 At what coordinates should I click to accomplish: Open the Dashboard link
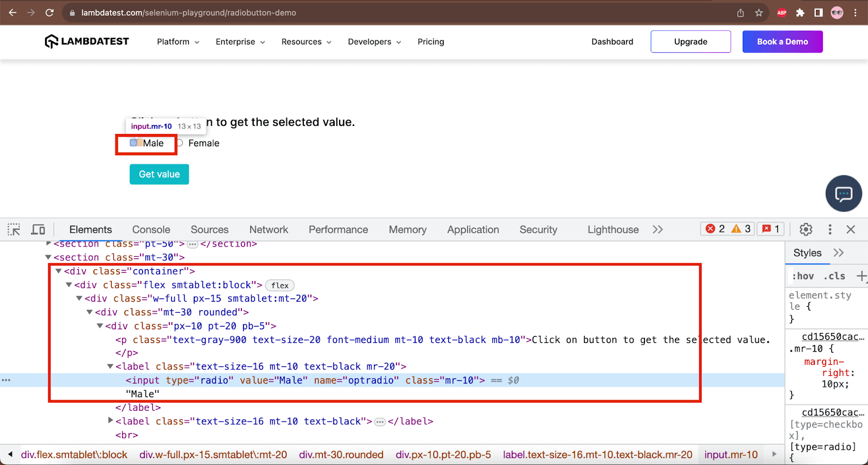(x=612, y=42)
